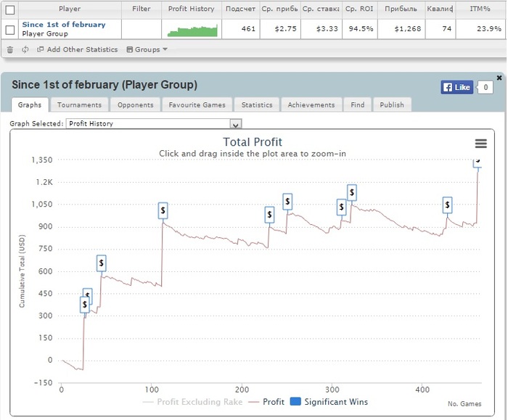
Task: Click the win marker near game 110
Action: point(163,210)
